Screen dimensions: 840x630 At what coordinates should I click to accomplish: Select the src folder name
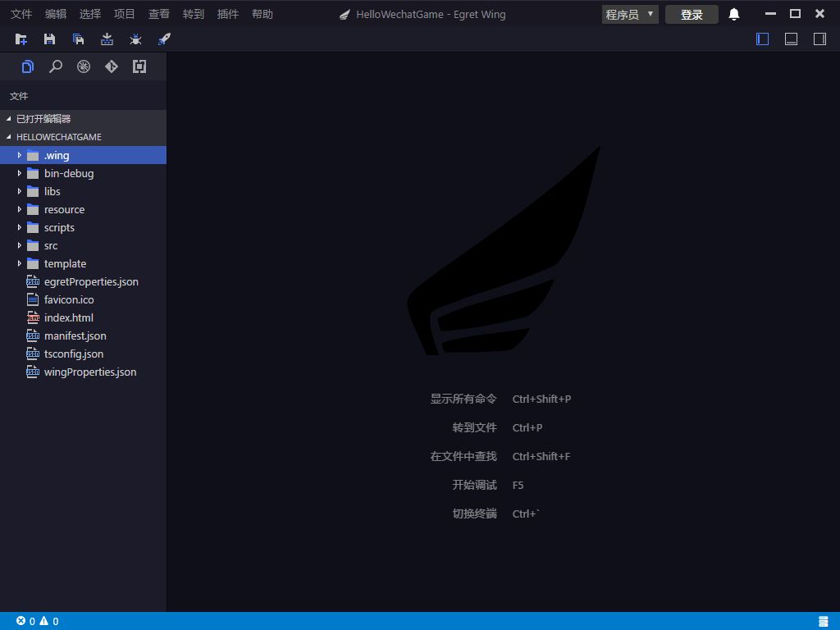(x=51, y=245)
